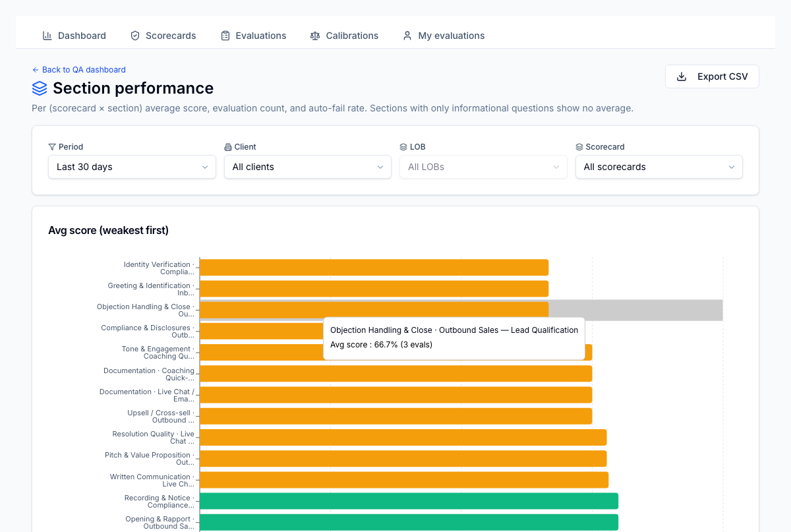Click the Documentation Coaching Quick bar
Screen dimensions: 791x532
tap(395, 374)
